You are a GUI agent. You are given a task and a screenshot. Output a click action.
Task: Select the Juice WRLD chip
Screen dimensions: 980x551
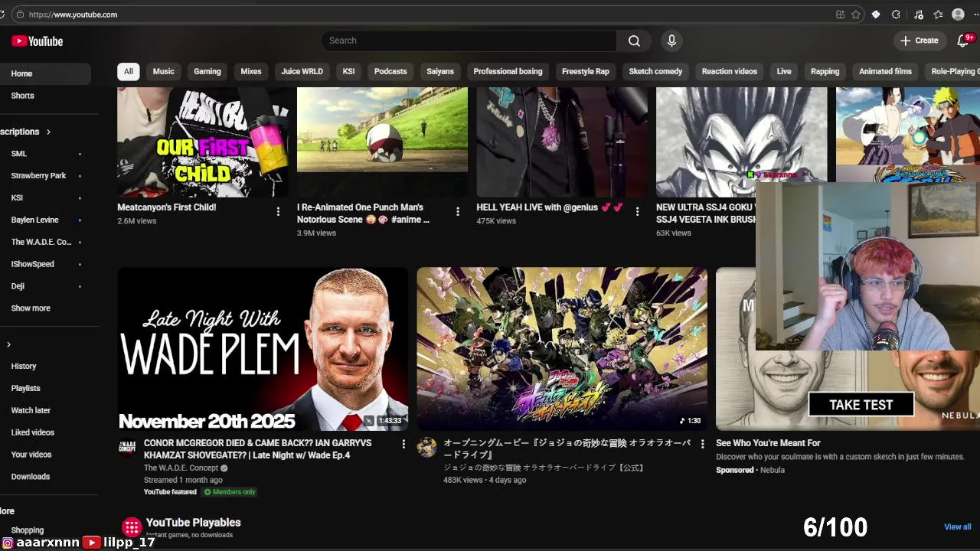(x=302, y=71)
